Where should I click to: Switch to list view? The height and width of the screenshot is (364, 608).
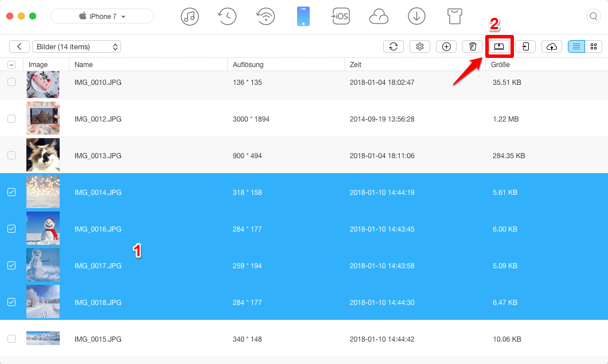(576, 46)
